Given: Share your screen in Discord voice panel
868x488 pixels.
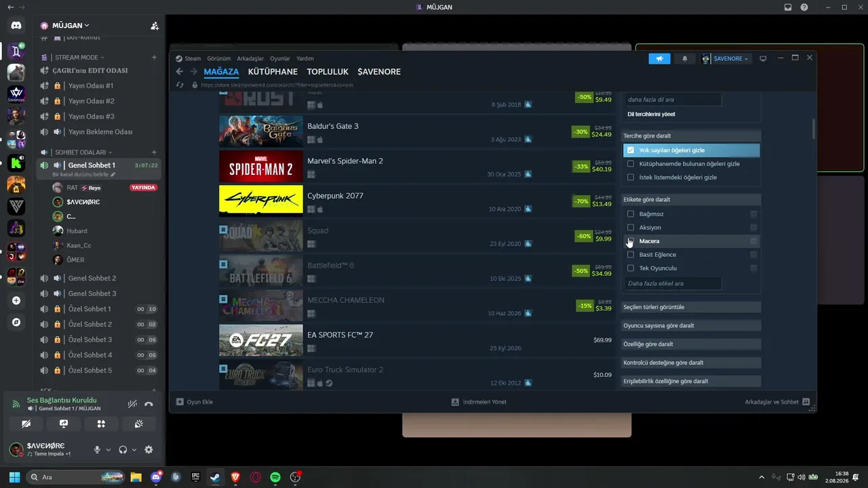Looking at the screenshot, I should [x=64, y=424].
